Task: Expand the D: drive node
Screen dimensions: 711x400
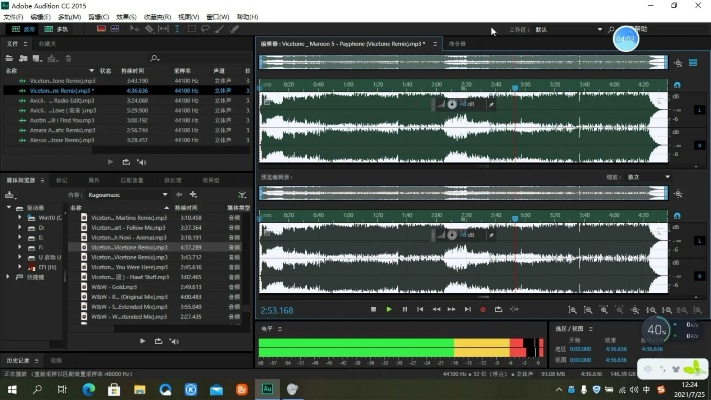Action: (x=19, y=228)
